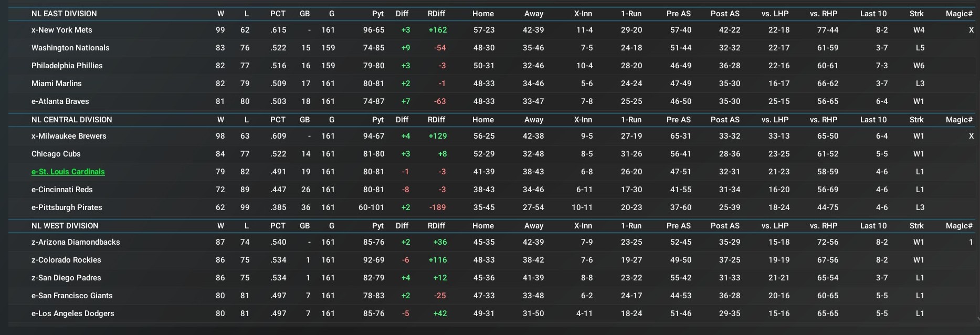Click the highlighted St. Louis Cardinals link
This screenshot has height=335, width=980.
68,172
